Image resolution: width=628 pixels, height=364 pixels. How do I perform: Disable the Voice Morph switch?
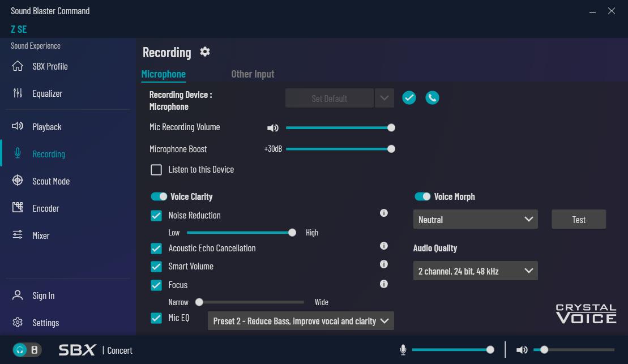(x=422, y=196)
